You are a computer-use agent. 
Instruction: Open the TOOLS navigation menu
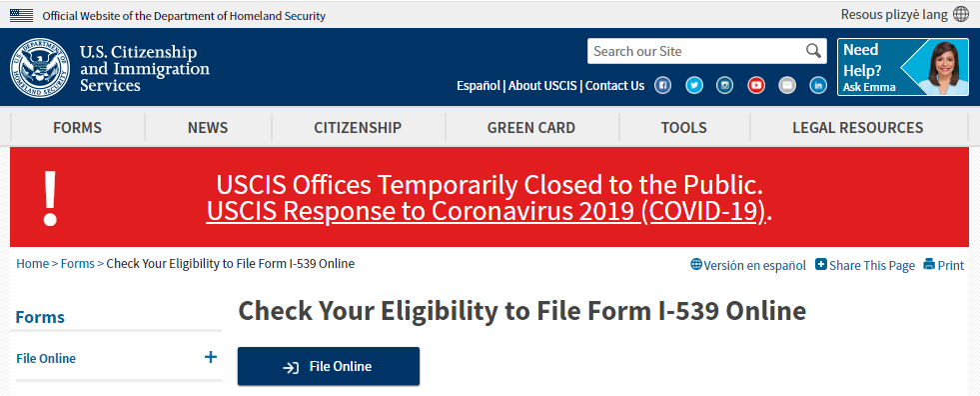pyautogui.click(x=683, y=128)
